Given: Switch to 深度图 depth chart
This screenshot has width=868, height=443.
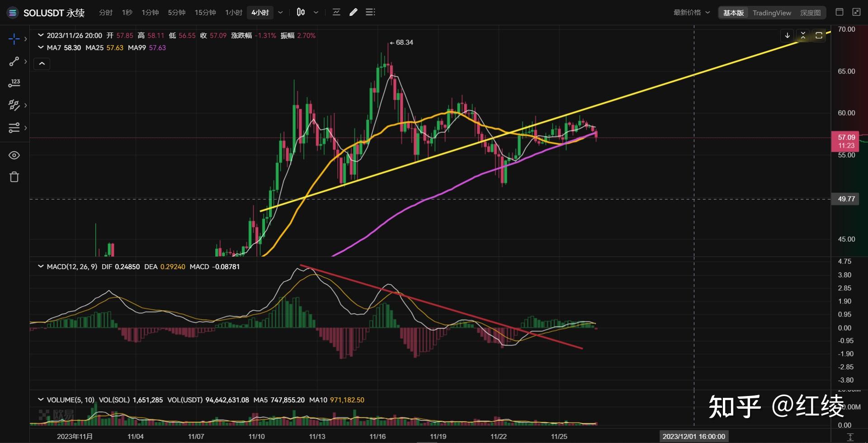Looking at the screenshot, I should [810, 13].
